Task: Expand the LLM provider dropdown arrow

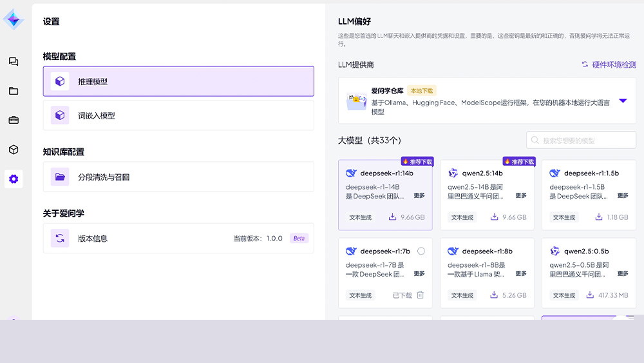Action: (x=623, y=101)
